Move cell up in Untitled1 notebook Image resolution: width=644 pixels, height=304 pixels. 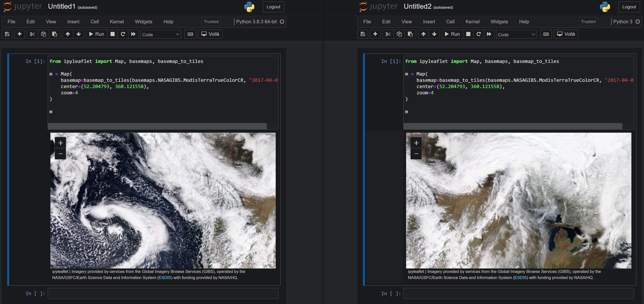68,34
